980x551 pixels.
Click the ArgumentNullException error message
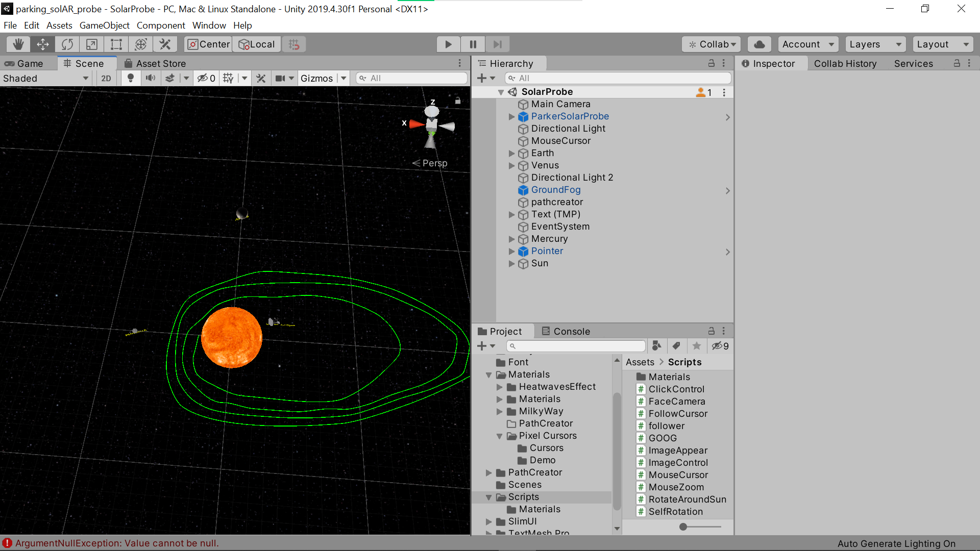pyautogui.click(x=117, y=543)
